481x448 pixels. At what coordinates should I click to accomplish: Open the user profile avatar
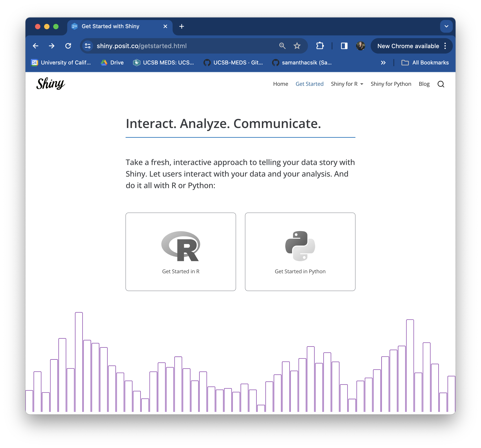(x=360, y=46)
